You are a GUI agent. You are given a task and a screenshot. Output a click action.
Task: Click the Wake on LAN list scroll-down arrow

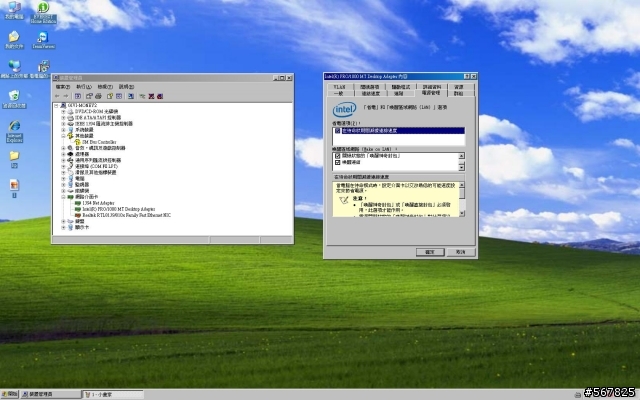coord(462,167)
